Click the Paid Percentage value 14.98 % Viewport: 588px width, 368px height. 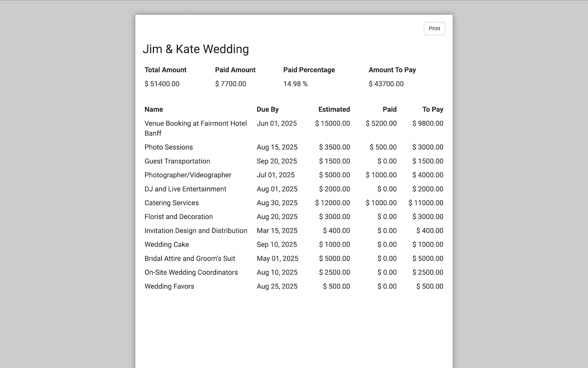point(295,84)
